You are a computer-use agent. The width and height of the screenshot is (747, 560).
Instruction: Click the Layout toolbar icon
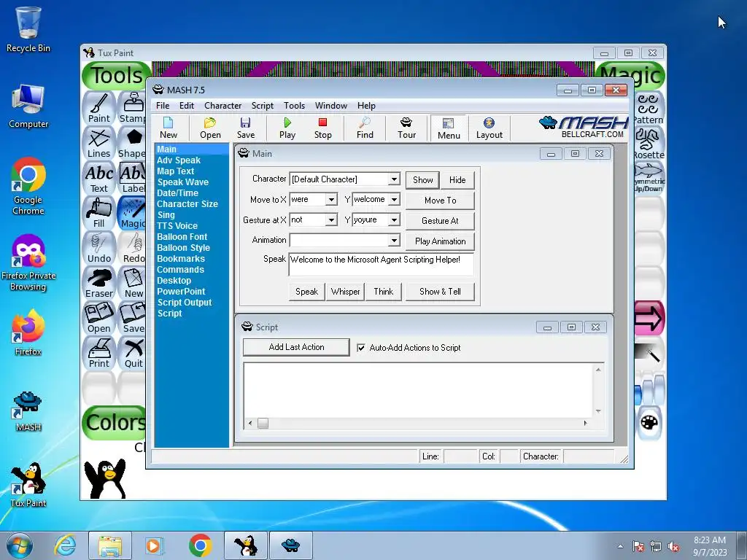click(x=489, y=128)
